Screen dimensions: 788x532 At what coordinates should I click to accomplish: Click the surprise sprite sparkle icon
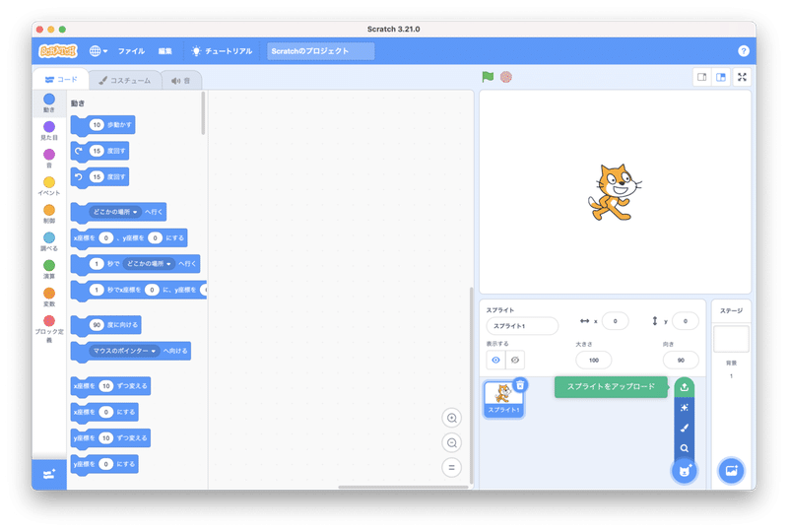point(684,408)
